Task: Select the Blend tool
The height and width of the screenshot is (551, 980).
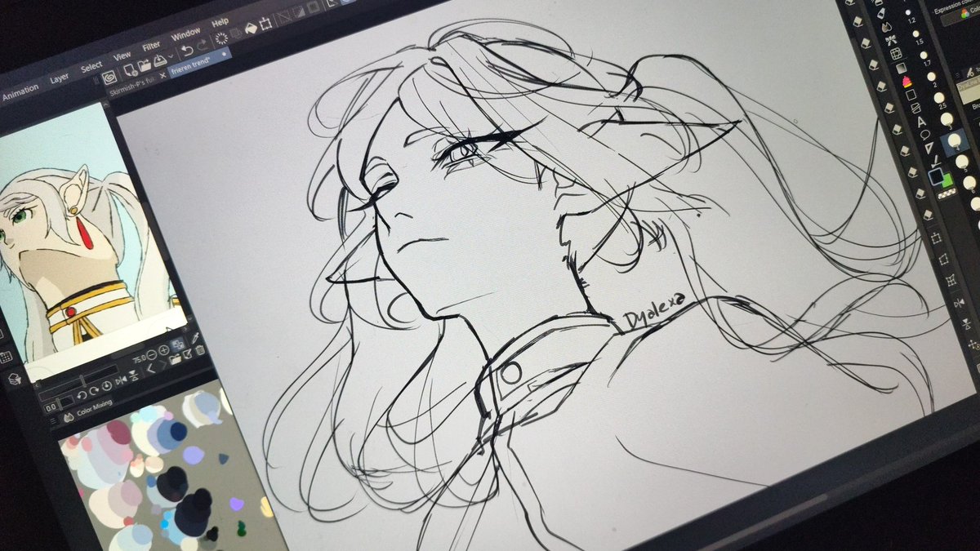Action: tap(885, 26)
